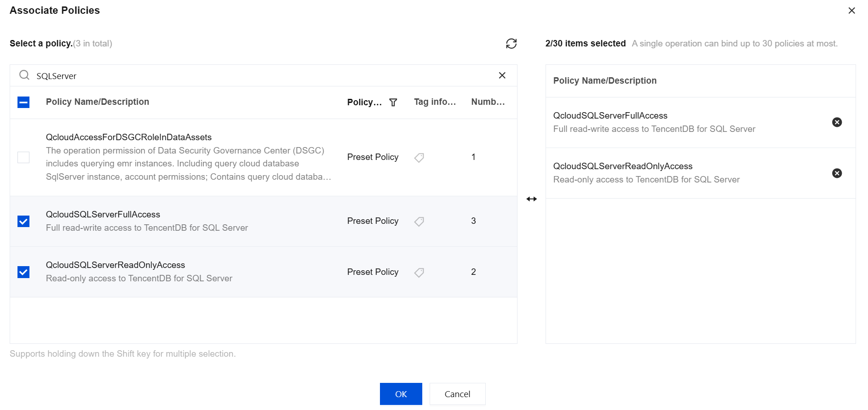Click the search magnifier icon
The image size is (868, 410).
coord(24,75)
